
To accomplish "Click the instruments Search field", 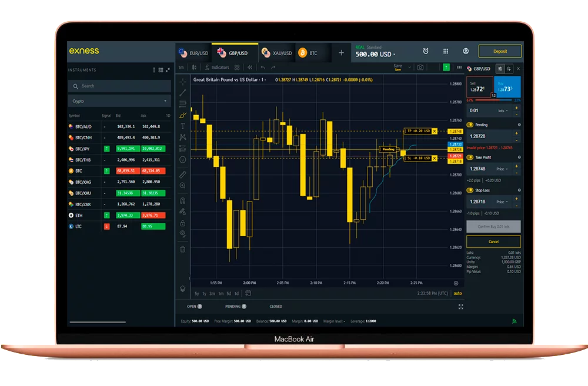I will tap(119, 86).
